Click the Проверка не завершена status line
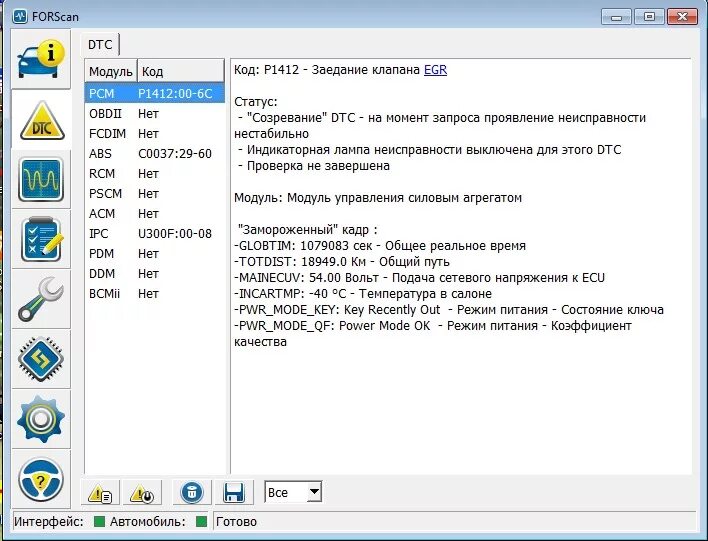This screenshot has height=541, width=708. click(314, 166)
